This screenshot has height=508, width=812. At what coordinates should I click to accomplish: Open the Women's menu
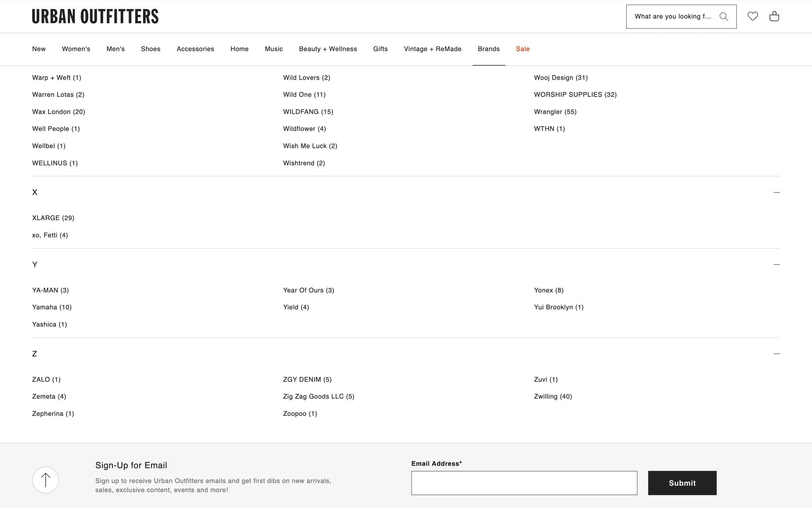76,49
